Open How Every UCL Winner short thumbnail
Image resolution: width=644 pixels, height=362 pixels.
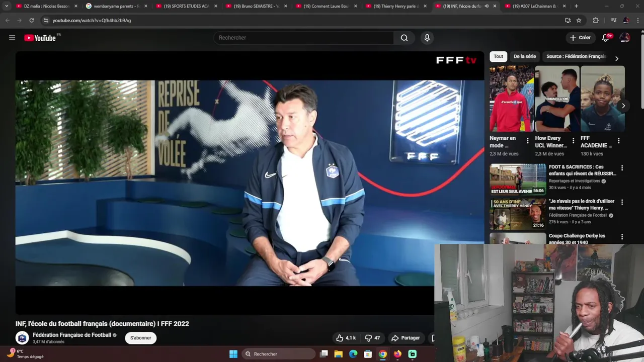[557, 99]
